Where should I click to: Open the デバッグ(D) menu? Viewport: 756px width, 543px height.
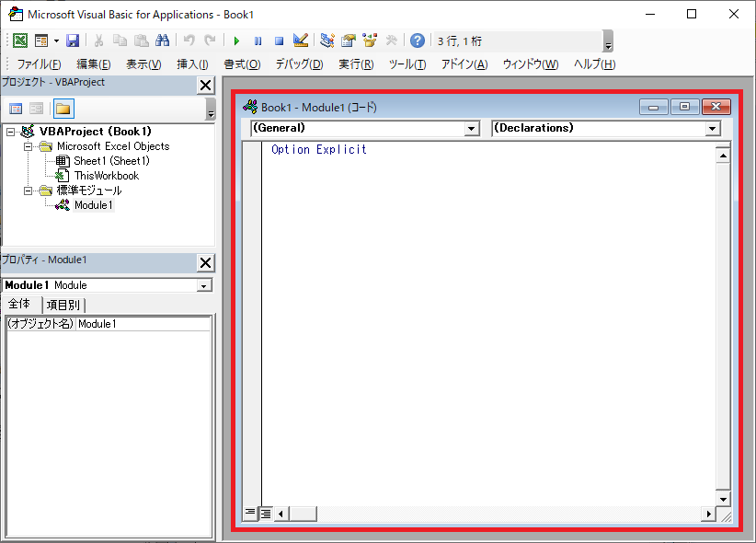(300, 64)
